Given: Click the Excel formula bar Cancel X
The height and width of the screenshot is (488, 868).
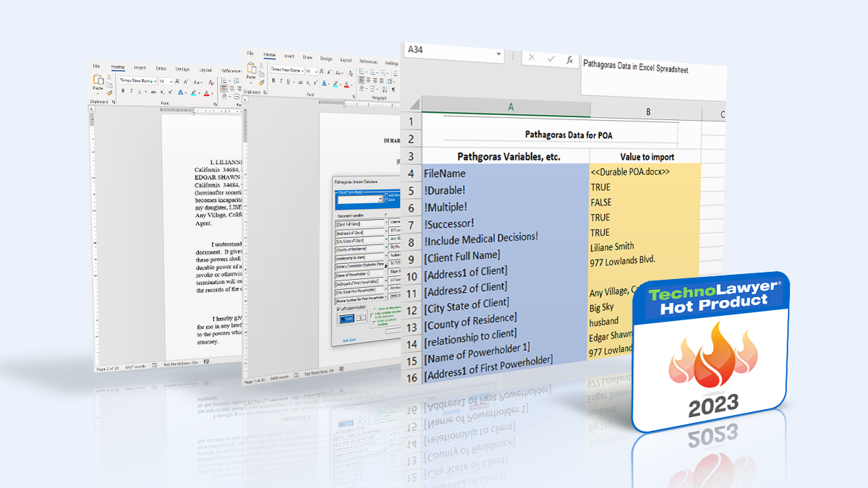Looking at the screenshot, I should coord(530,59).
